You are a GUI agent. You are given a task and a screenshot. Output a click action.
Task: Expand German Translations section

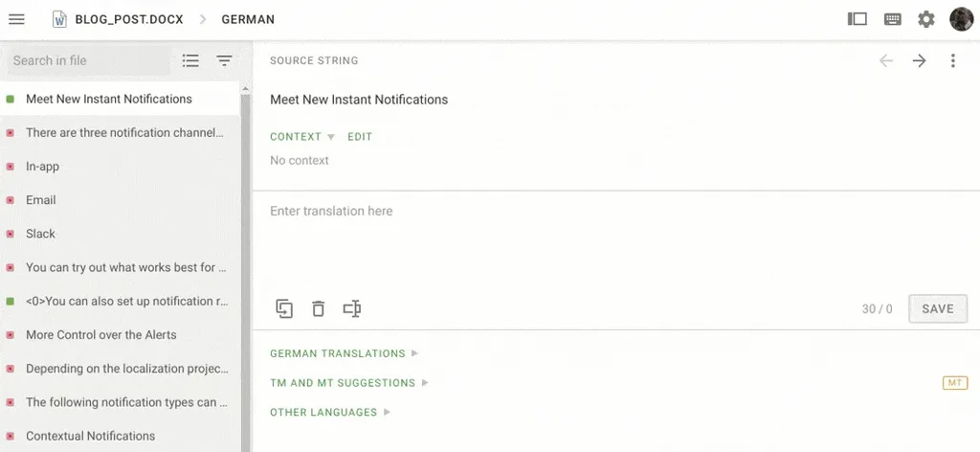pyautogui.click(x=344, y=353)
